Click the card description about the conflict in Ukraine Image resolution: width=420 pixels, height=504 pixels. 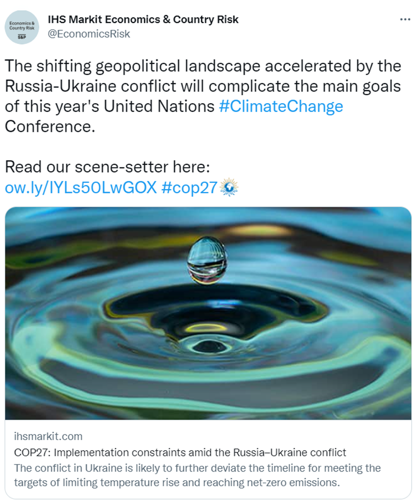[x=197, y=475]
